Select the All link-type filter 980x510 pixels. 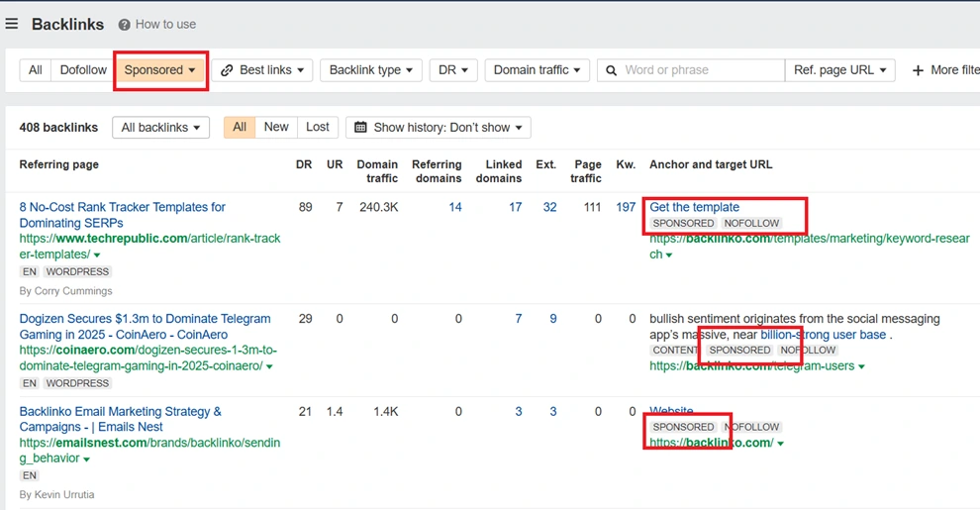coord(36,70)
